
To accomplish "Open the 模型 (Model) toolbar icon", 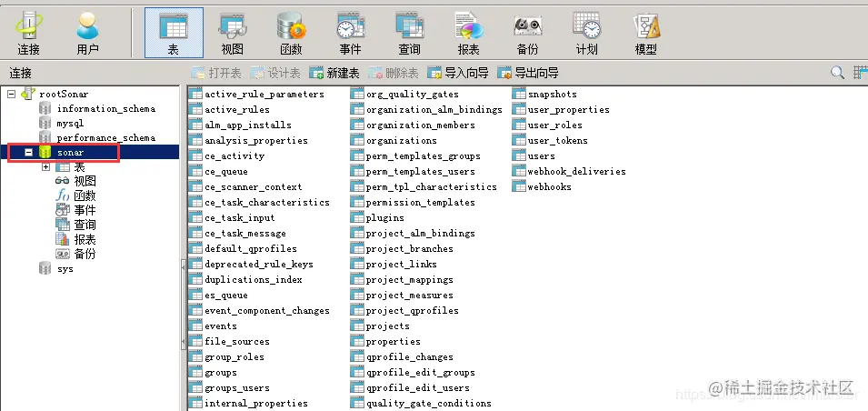I will coord(646,34).
